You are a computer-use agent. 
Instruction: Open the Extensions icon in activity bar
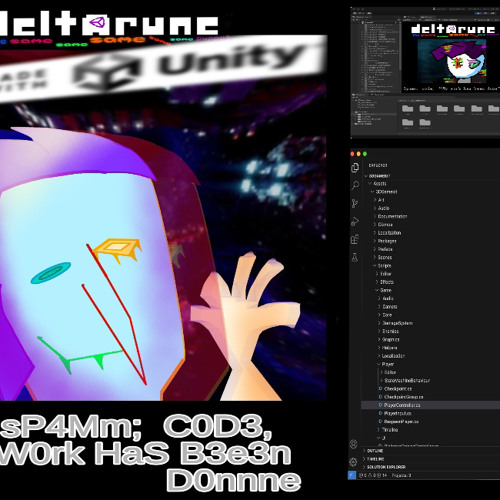(x=355, y=239)
